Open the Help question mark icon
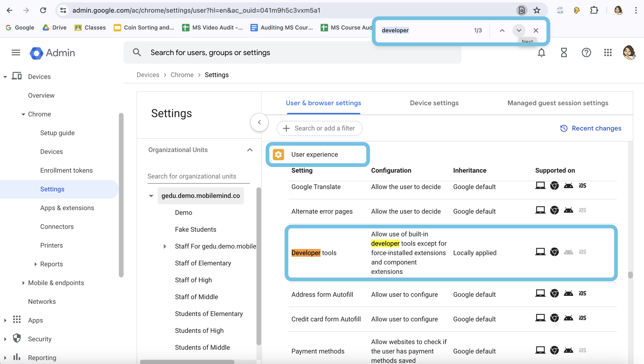The image size is (644, 364). point(586,53)
